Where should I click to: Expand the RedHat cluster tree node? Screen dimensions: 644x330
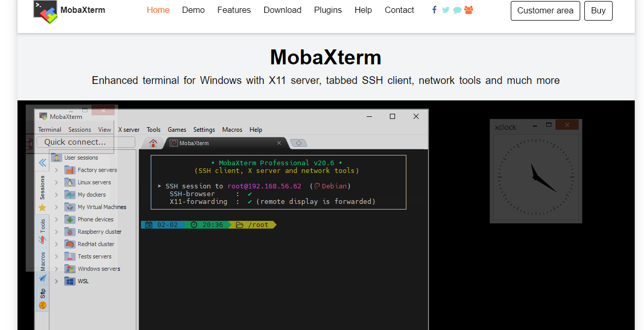pyautogui.click(x=56, y=244)
